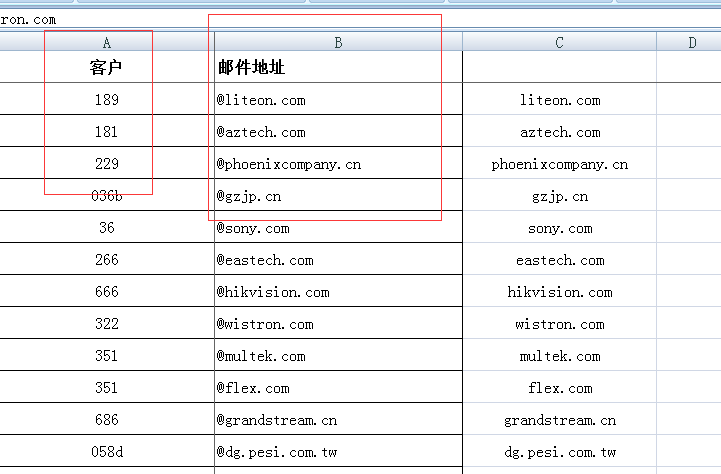Select cell aztech.com in column C

559,131
